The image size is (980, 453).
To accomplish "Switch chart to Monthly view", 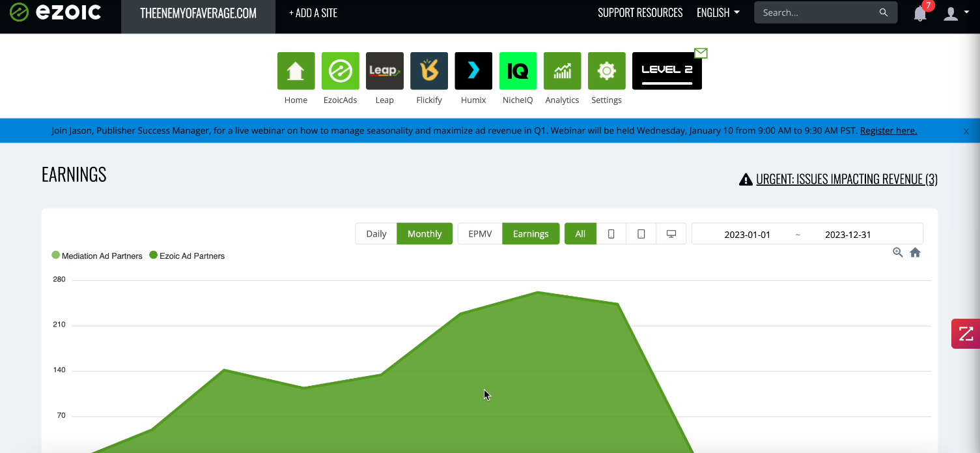I will coord(425,234).
